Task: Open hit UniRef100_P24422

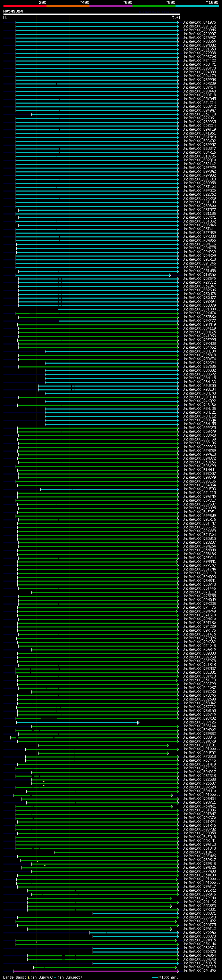Action: point(199,60)
